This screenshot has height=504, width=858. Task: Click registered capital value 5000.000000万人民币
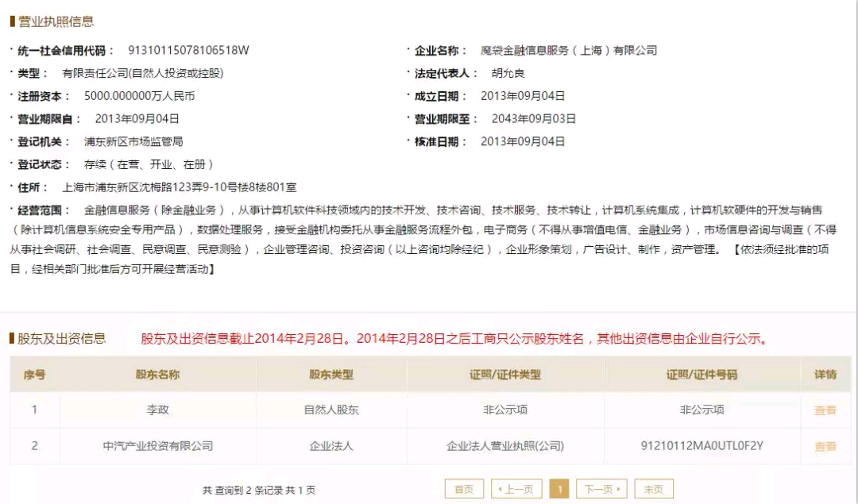pos(140,96)
